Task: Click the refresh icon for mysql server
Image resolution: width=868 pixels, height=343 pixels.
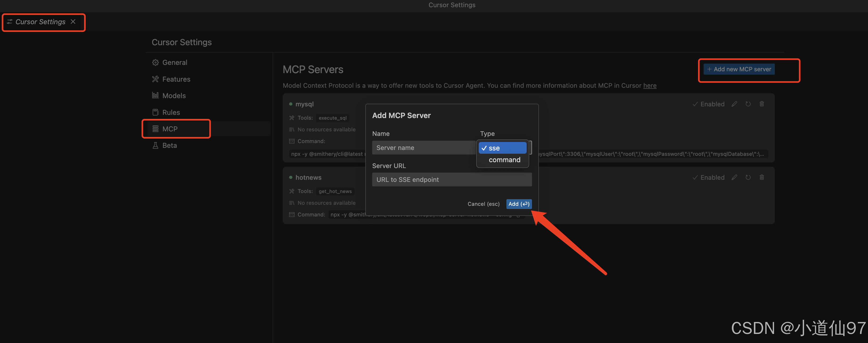Action: 748,104
